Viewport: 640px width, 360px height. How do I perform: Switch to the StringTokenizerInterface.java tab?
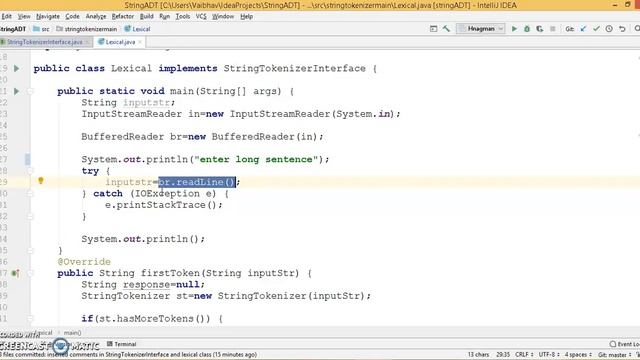(x=44, y=42)
